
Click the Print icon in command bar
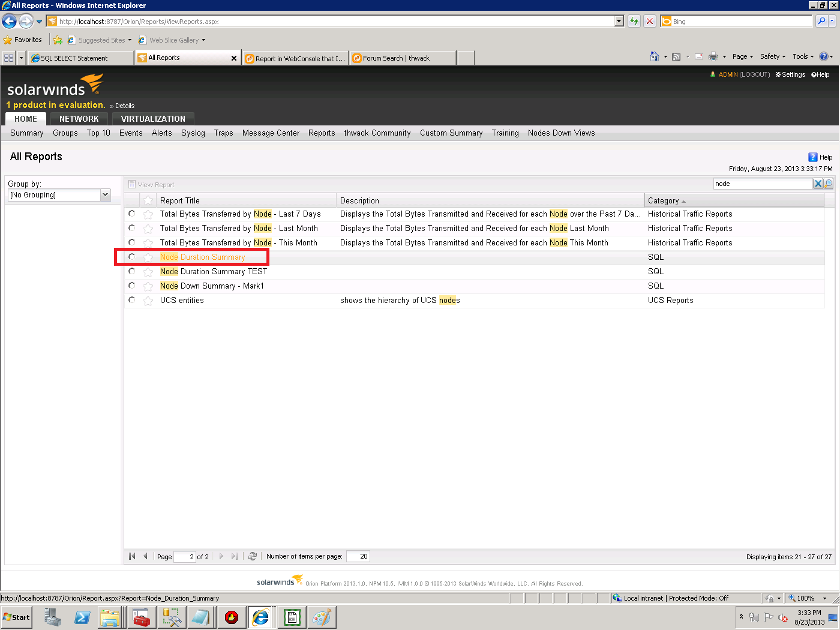(713, 57)
